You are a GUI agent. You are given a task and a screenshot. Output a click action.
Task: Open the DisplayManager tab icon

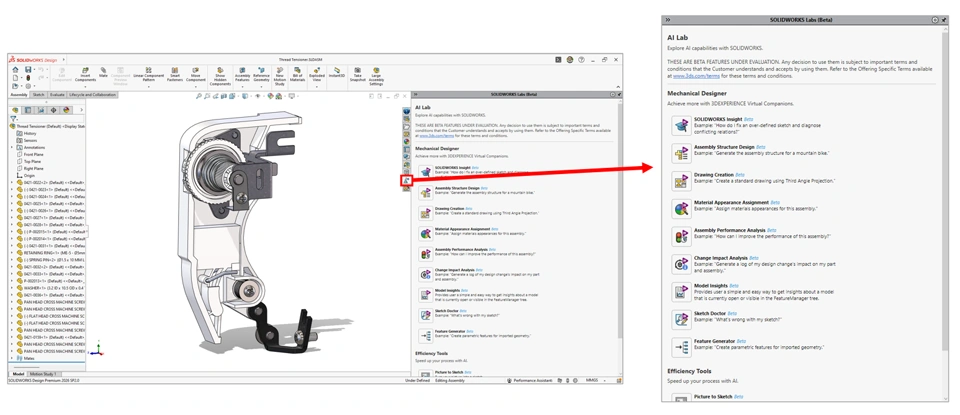[x=66, y=110]
